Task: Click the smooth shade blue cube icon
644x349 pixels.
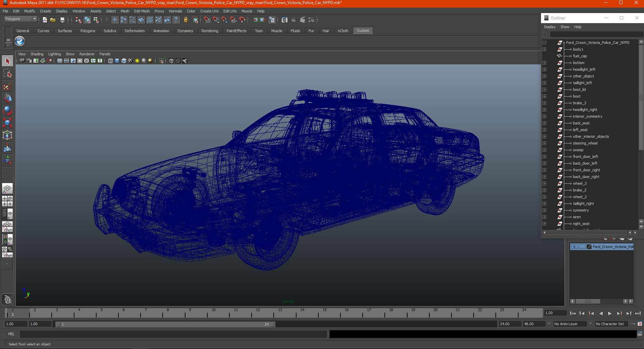Action: point(117,61)
